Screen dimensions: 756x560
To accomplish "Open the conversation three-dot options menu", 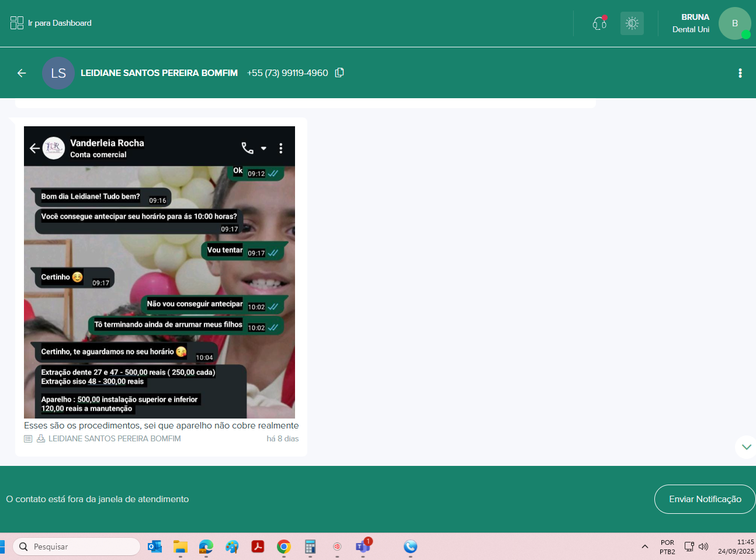I will 740,73.
